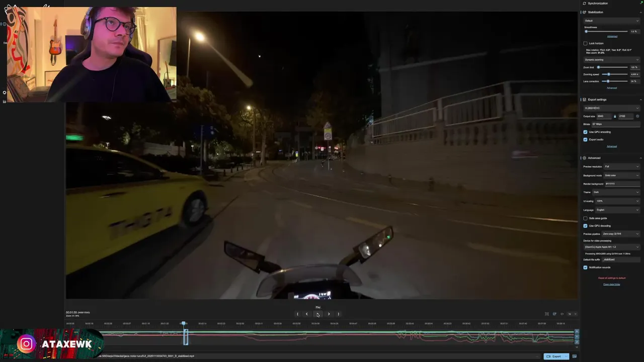
Task: Open the Background mode dropdown
Action: coord(622,175)
